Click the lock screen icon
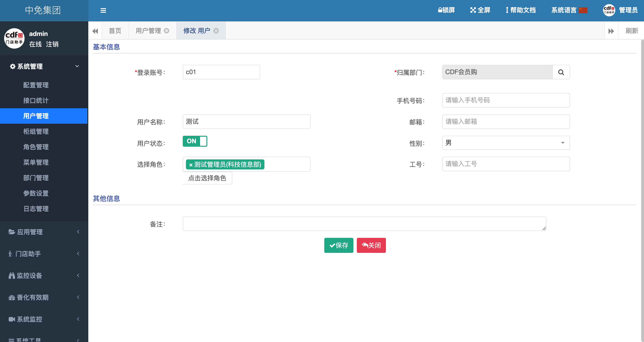The height and width of the screenshot is (342, 644). coord(440,10)
